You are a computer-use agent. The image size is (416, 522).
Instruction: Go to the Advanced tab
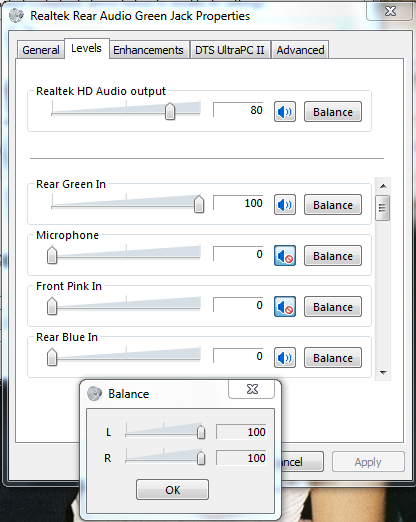[x=300, y=50]
